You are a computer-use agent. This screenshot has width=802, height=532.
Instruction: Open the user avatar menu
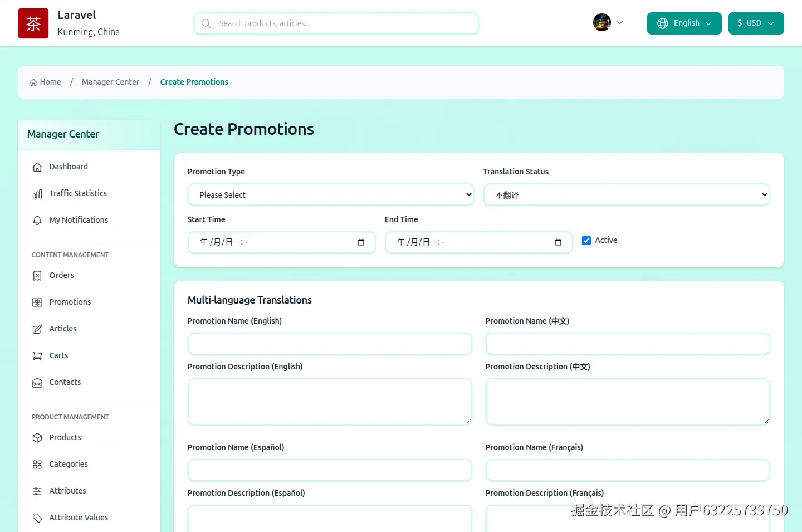coord(602,22)
